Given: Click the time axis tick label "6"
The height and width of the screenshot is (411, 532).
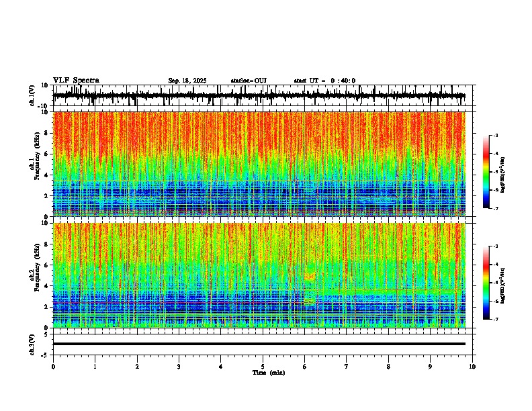Looking at the screenshot, I should (305, 367).
